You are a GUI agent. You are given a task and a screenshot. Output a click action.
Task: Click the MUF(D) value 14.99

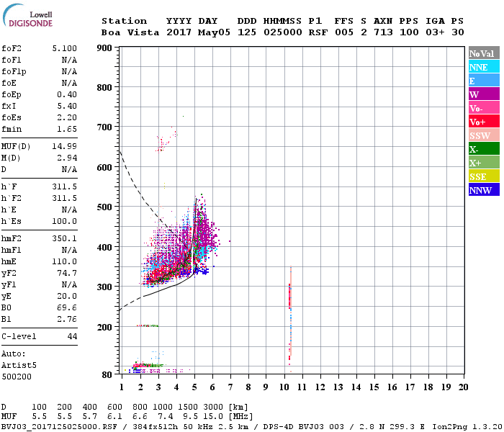coord(65,147)
